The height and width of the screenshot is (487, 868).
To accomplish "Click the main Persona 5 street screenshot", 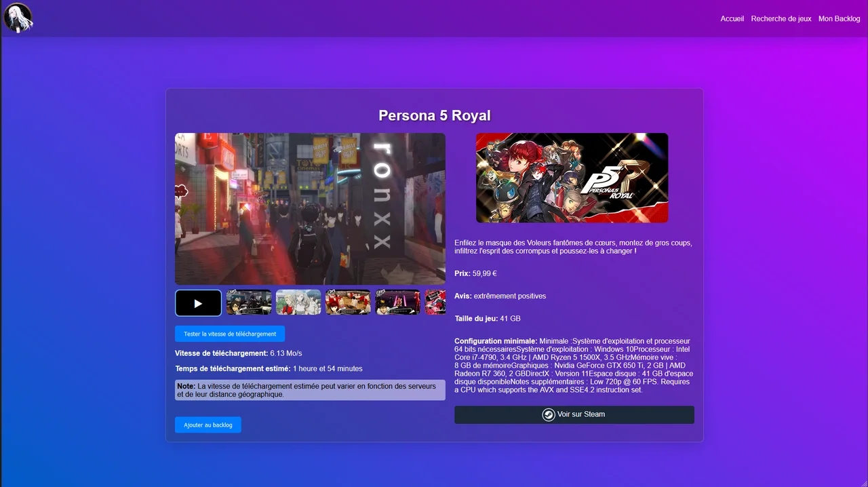I will [x=310, y=209].
